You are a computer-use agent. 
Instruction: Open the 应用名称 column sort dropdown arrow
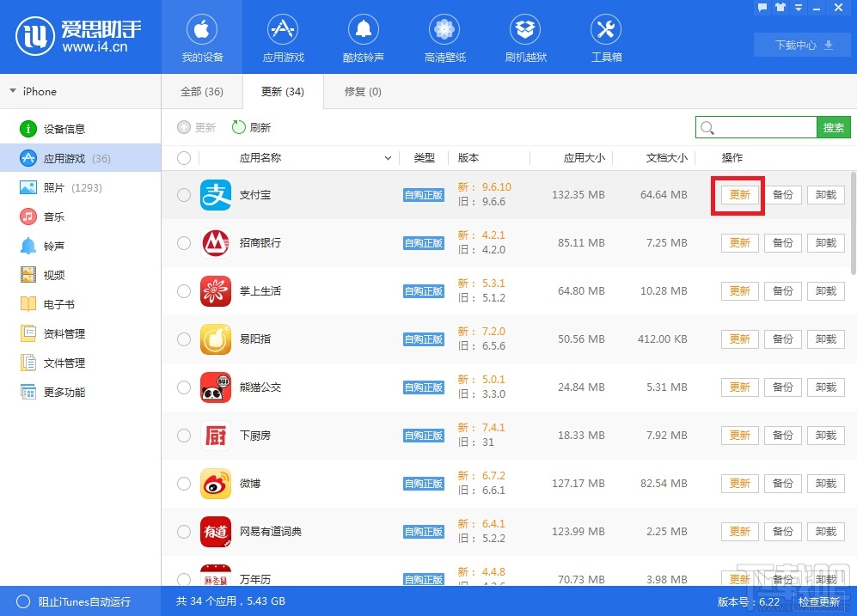point(388,158)
